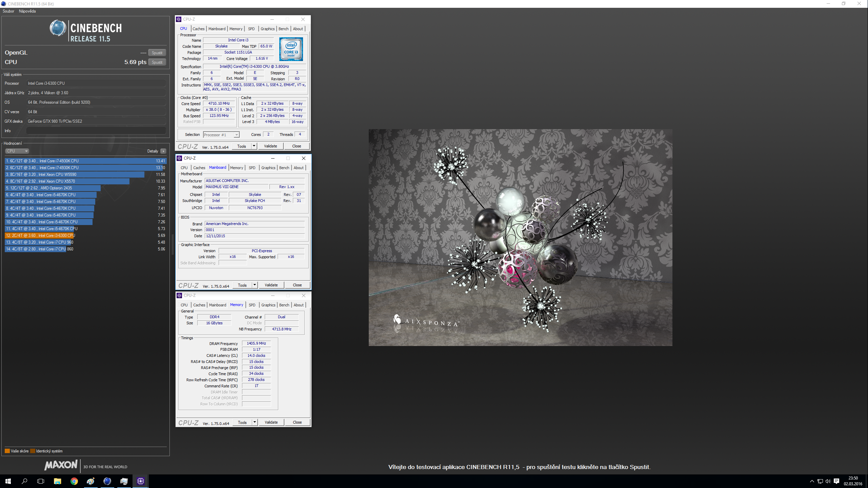Click the Info text field

tap(96, 131)
